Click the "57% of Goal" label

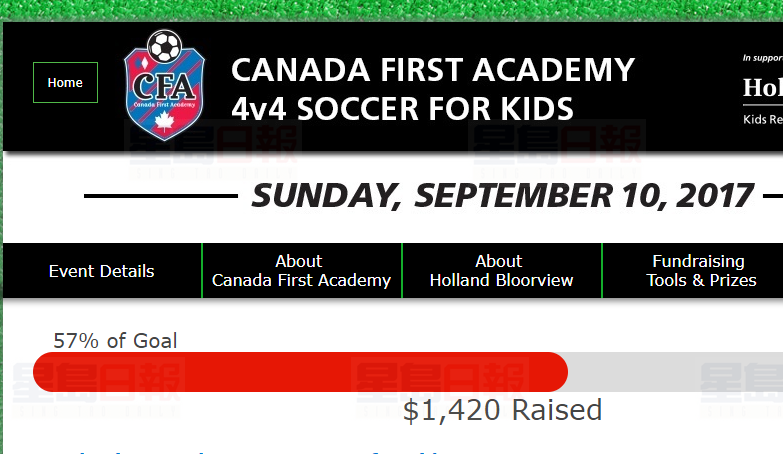[x=115, y=341]
